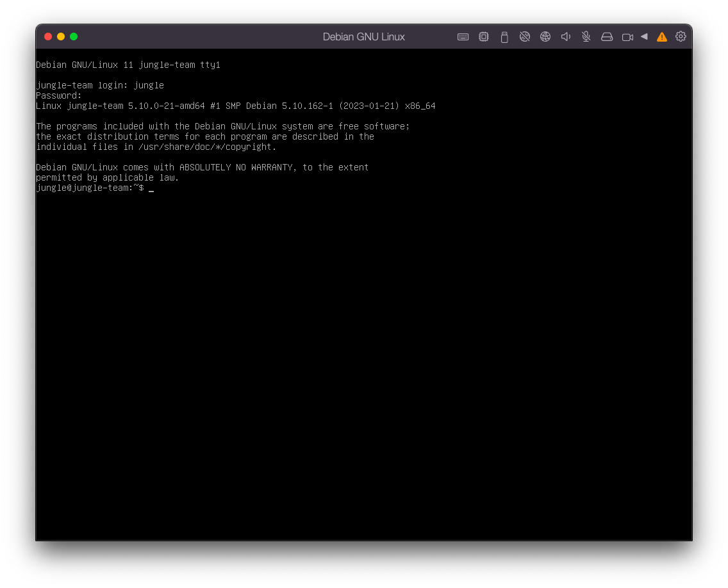
Task: Unmute the crossed-out microphone icon
Action: coord(586,37)
